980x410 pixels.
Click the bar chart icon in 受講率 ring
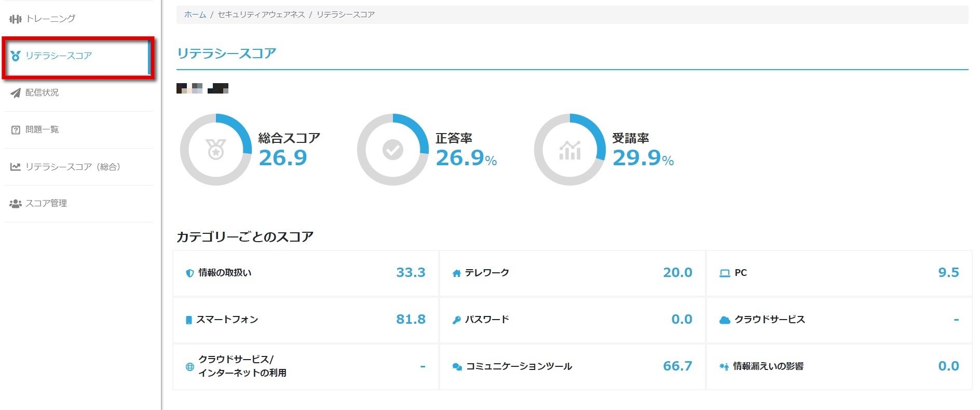[570, 150]
